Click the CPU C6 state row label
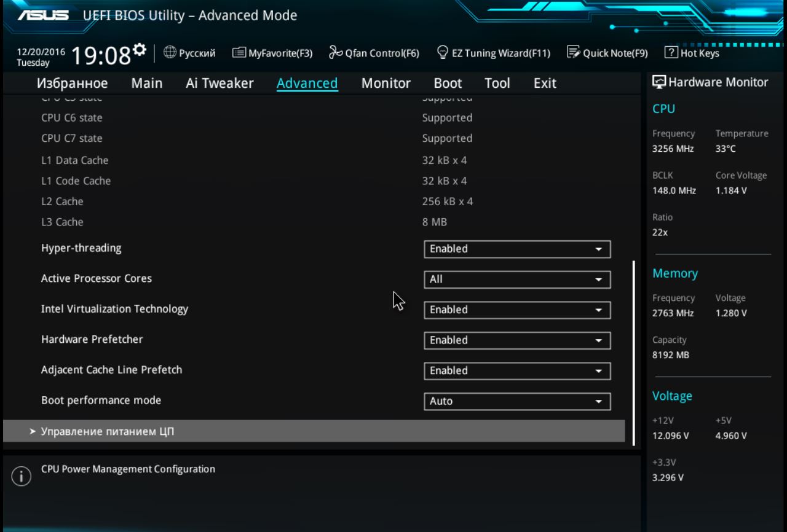 72,117
